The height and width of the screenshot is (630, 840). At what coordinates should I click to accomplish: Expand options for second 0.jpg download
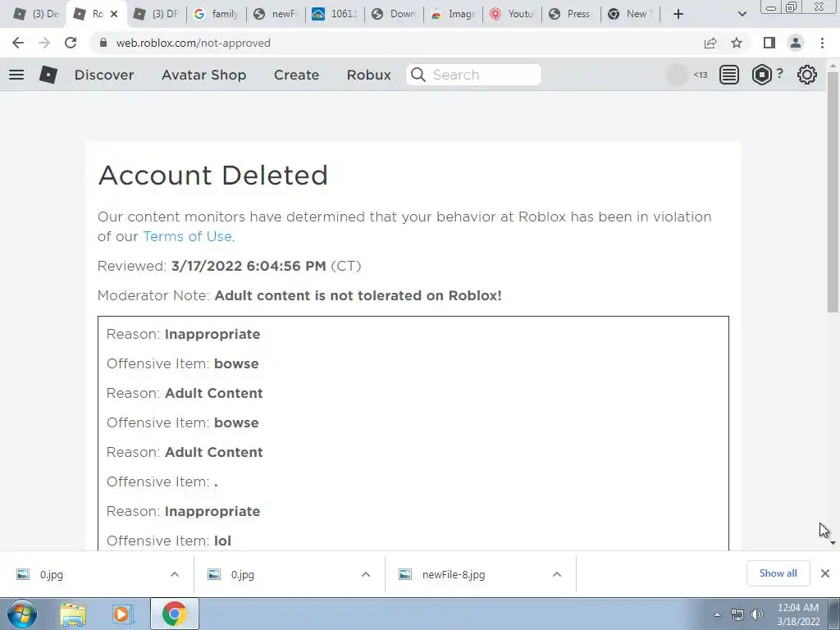[x=366, y=574]
